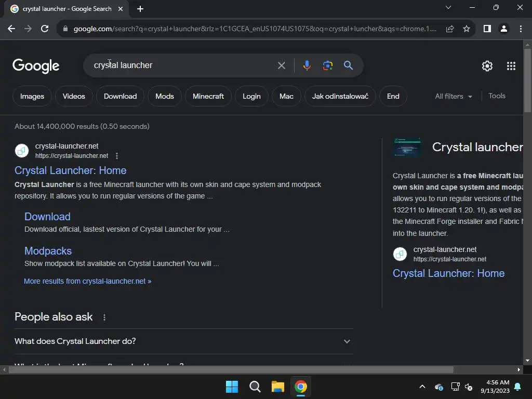Click the horizontal page scrollbar
The width and height of the screenshot is (532, 399).
[x=231, y=370]
